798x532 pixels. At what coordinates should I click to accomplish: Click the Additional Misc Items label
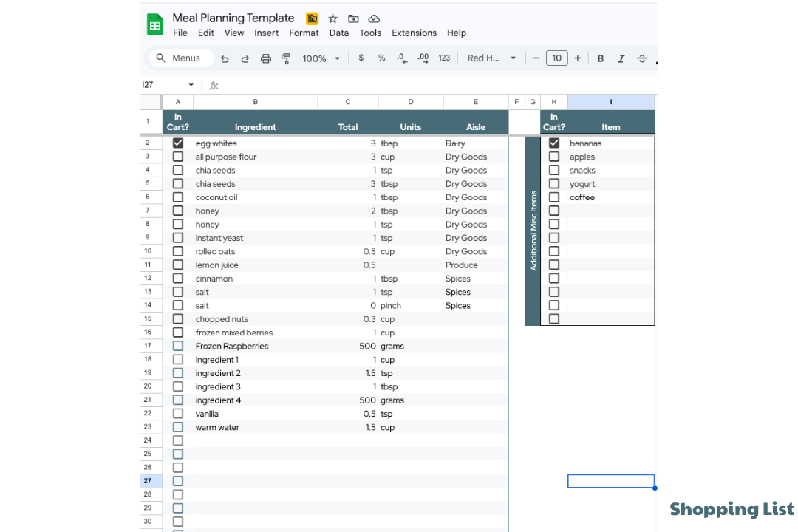pos(533,231)
